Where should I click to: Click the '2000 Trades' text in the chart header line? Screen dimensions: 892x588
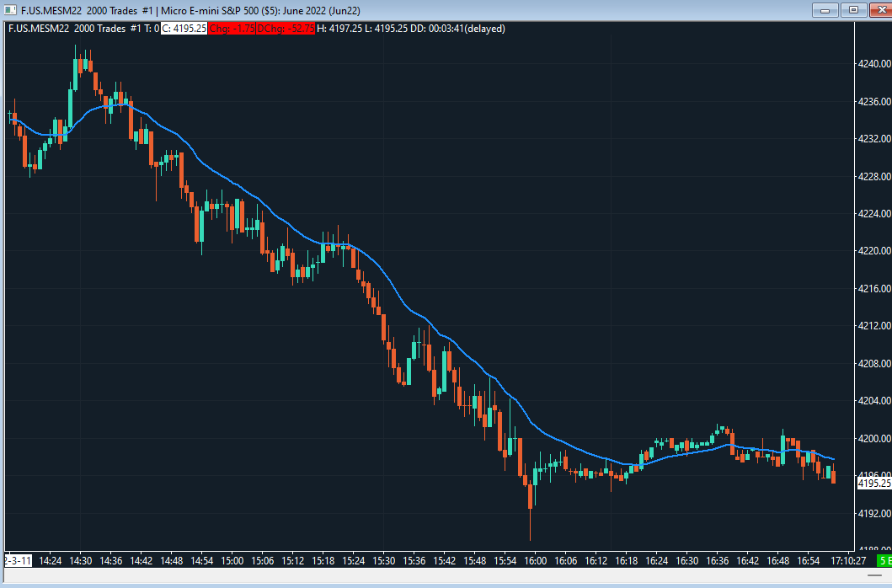coord(99,29)
